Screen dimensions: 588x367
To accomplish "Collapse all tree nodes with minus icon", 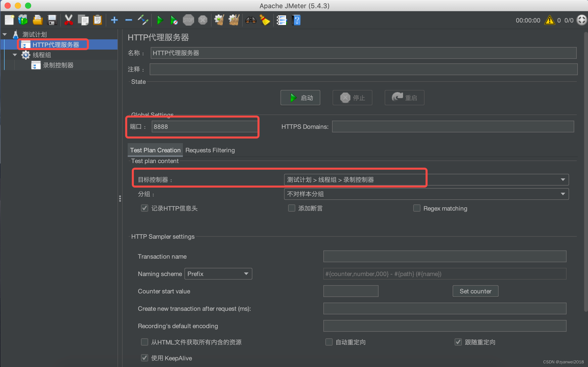I will click(129, 20).
